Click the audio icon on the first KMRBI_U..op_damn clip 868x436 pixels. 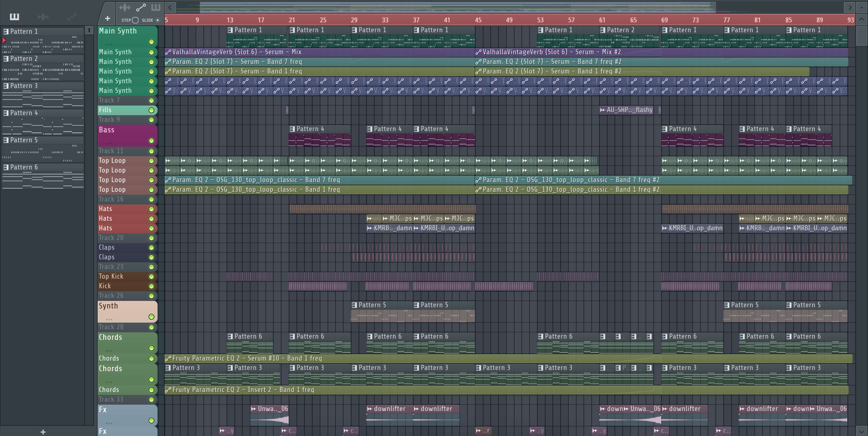pos(416,228)
